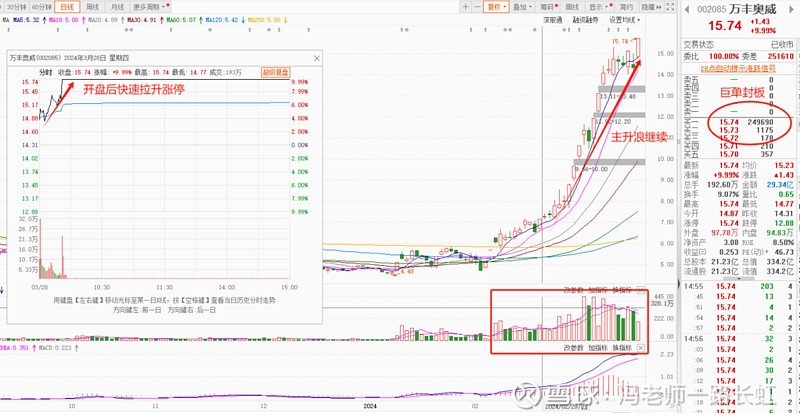The width and height of the screenshot is (800, 420).
Task: Open 显示 display dropdown
Action: tap(599, 7)
